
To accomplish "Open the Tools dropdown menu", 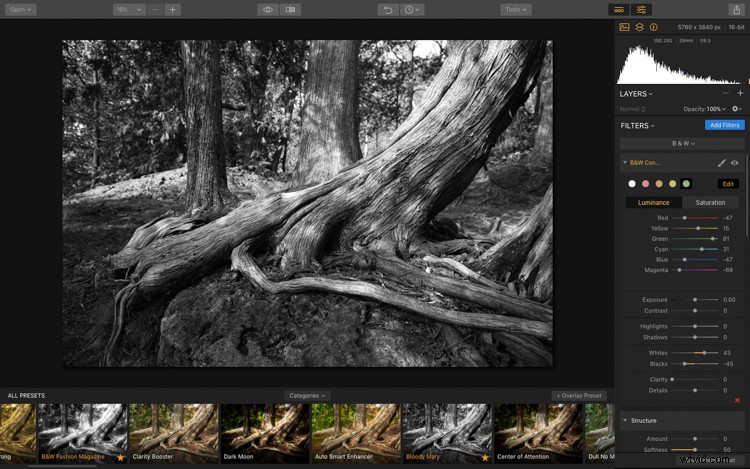I will tap(516, 10).
